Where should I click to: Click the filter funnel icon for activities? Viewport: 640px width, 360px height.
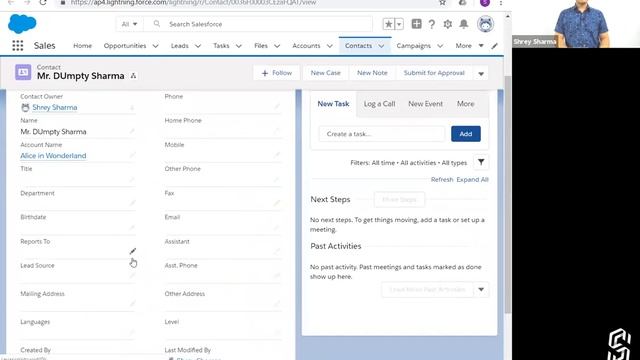(x=481, y=162)
